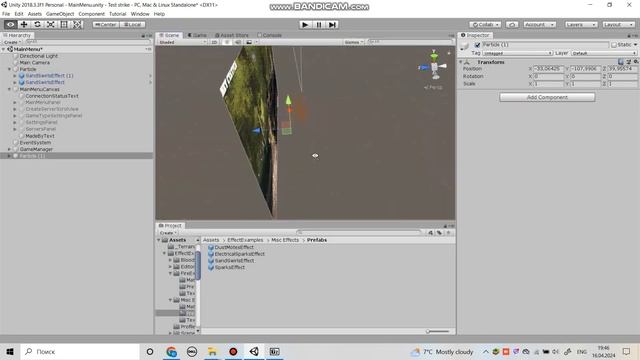Click the Project panel Create button
The image size is (640, 360).
[167, 233]
